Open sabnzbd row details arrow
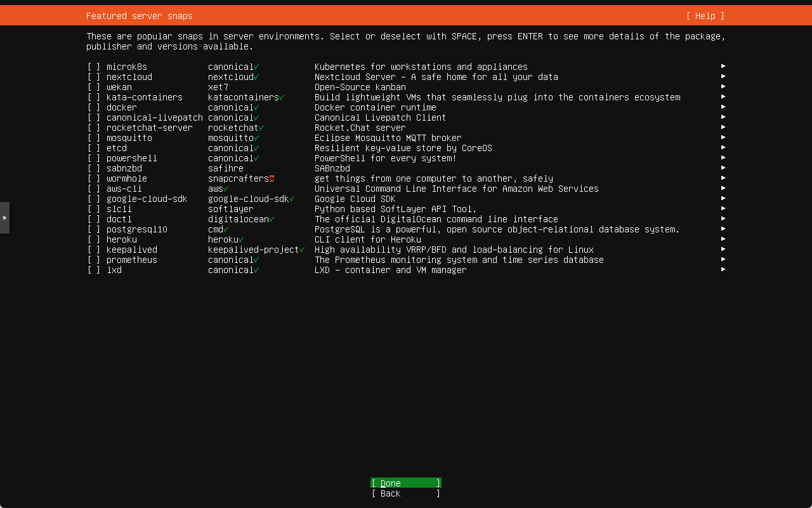This screenshot has height=508, width=812. pyautogui.click(x=723, y=168)
